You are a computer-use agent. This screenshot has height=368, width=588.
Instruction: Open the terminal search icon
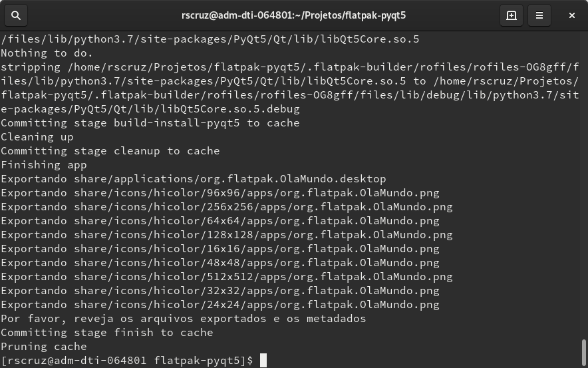pos(16,15)
